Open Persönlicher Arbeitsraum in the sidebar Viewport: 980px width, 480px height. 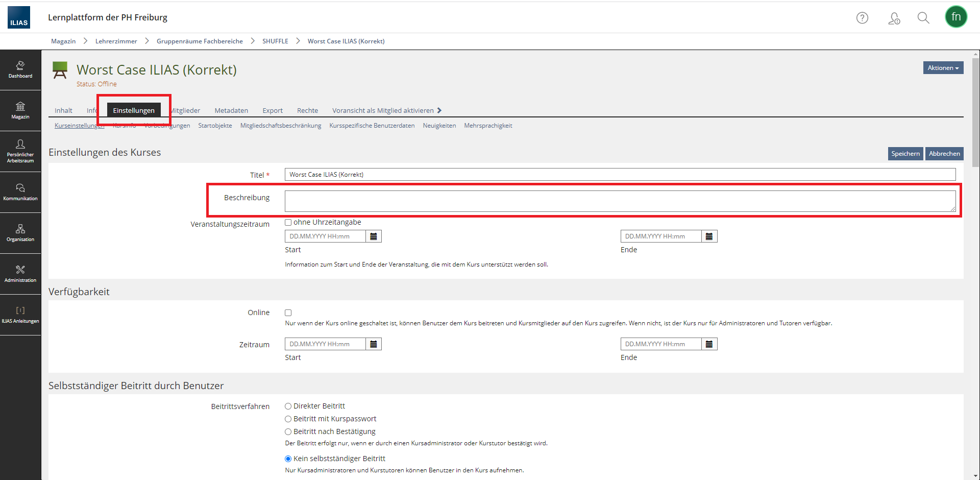(20, 152)
